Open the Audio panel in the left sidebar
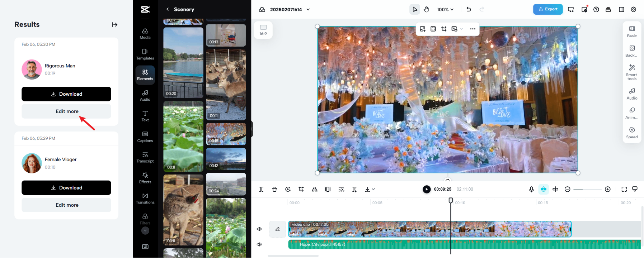This screenshot has height=258, width=644. click(x=145, y=96)
